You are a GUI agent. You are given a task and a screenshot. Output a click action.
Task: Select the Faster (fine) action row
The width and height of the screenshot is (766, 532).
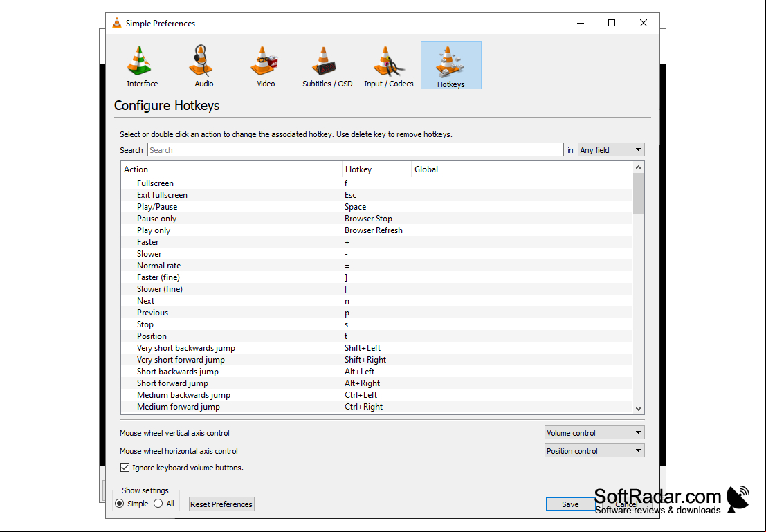tap(376, 277)
